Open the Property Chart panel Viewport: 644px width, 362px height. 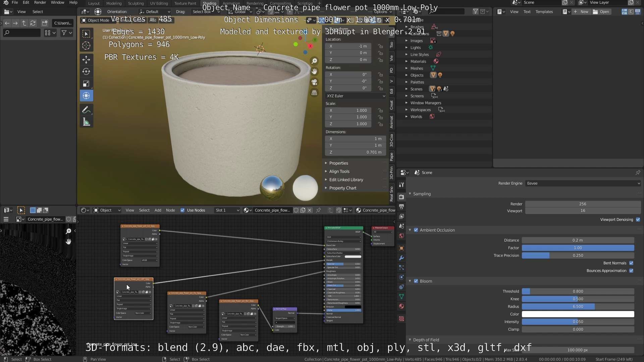342,188
